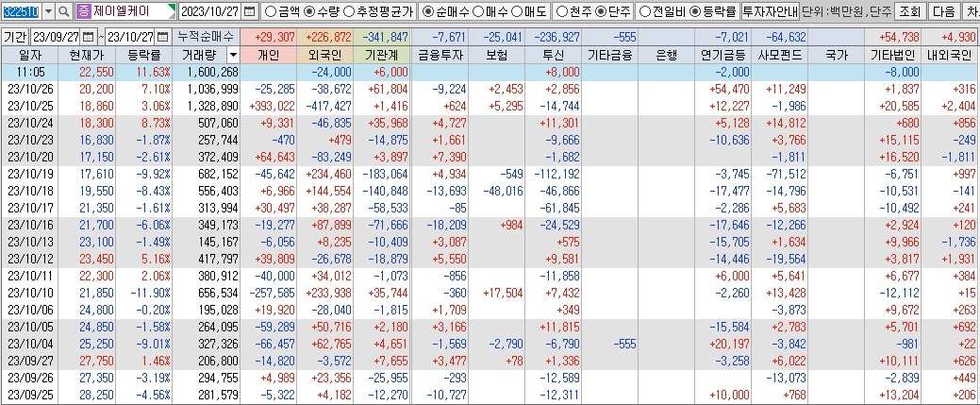
Task: Open the dropdown arrow beside 거래량 header
Action: click(232, 56)
